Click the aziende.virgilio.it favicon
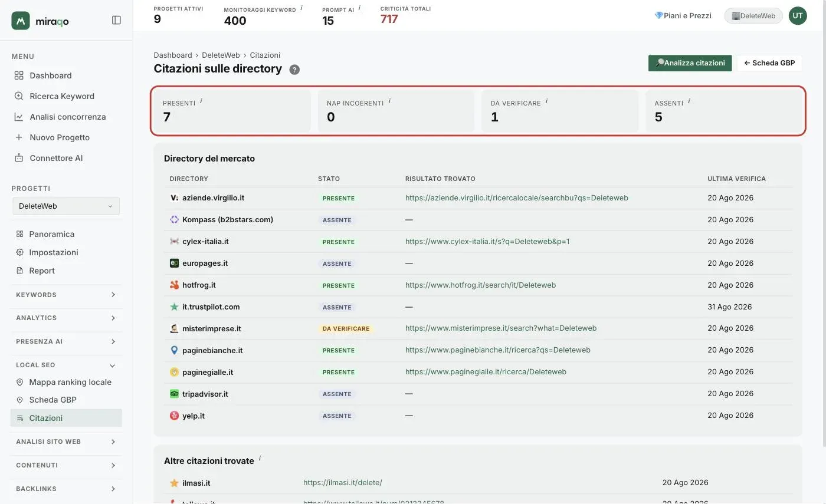 click(x=174, y=198)
